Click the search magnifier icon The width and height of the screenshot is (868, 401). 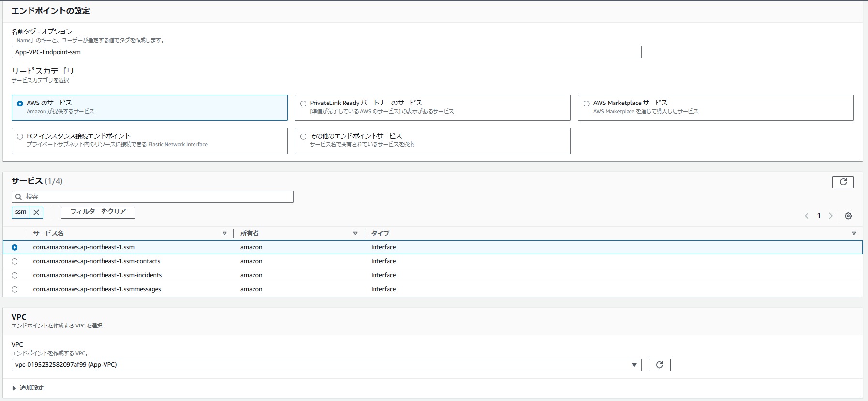(x=18, y=197)
